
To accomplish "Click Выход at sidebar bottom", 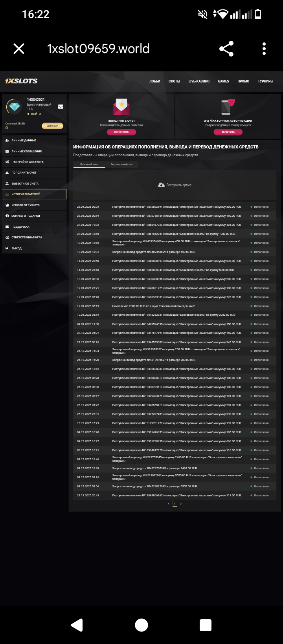I will tap(34, 248).
